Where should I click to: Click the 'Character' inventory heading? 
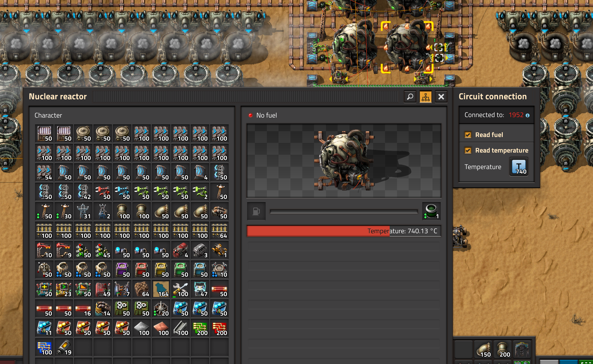tap(48, 115)
